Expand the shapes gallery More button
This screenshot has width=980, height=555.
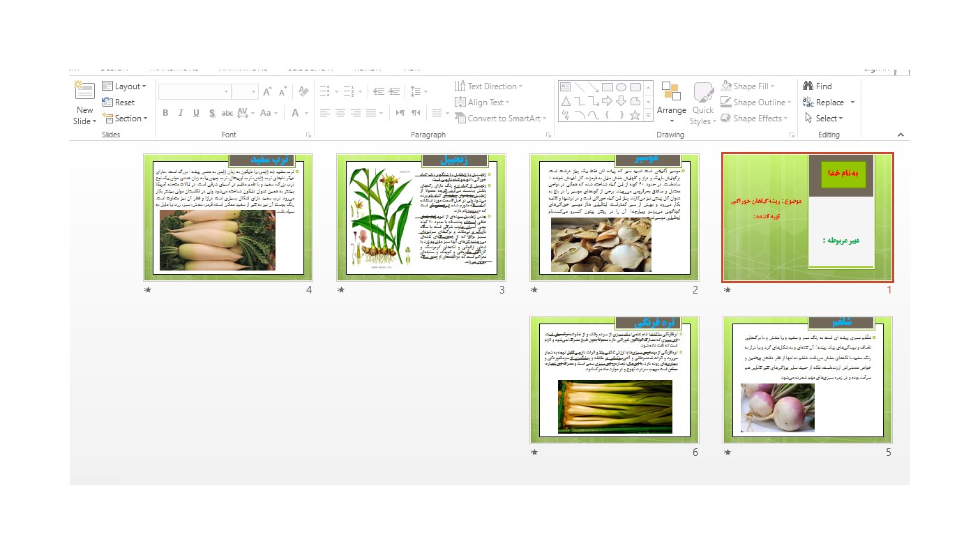(648, 115)
